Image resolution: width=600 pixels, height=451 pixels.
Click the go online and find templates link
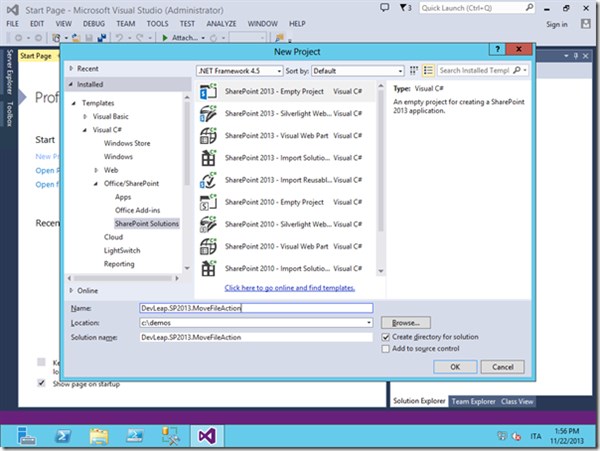coord(290,288)
